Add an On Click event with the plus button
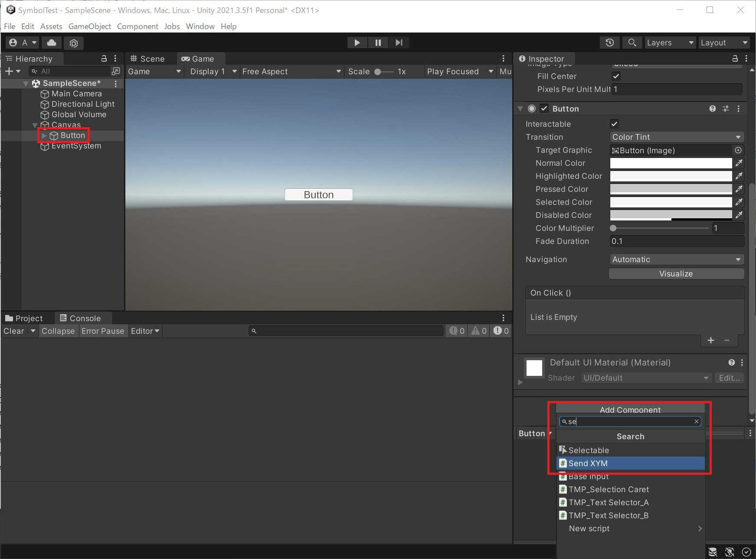This screenshot has height=559, width=756. [x=710, y=340]
